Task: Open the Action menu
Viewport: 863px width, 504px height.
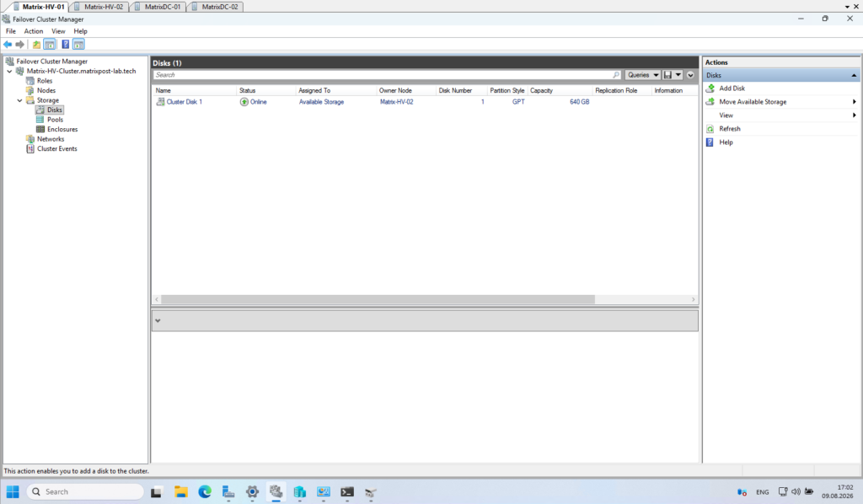Action: pyautogui.click(x=34, y=31)
